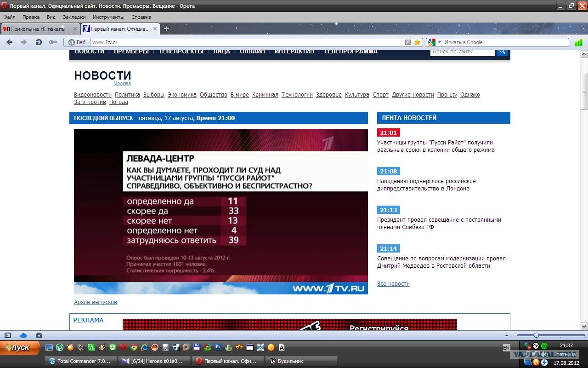
Task: Launch uTorrent from the quick launch bar
Action: (x=60, y=347)
